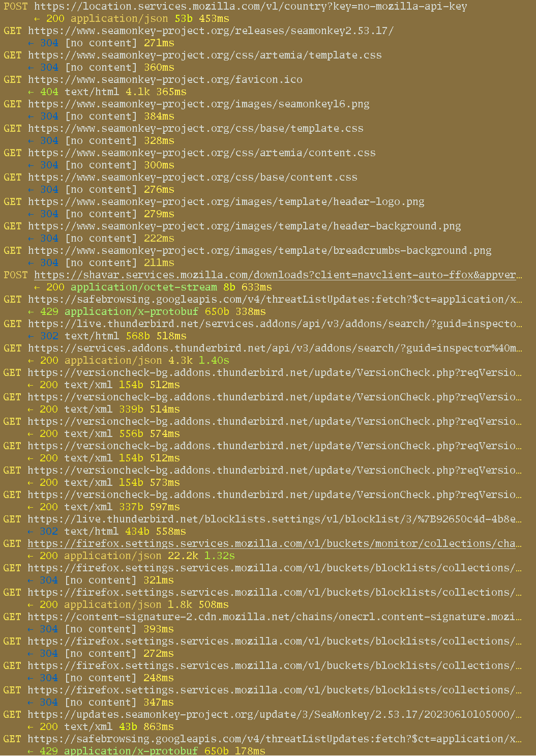This screenshot has height=756, width=536.
Task: Click the last blocklists collections 304 entry
Action: click(x=270, y=690)
